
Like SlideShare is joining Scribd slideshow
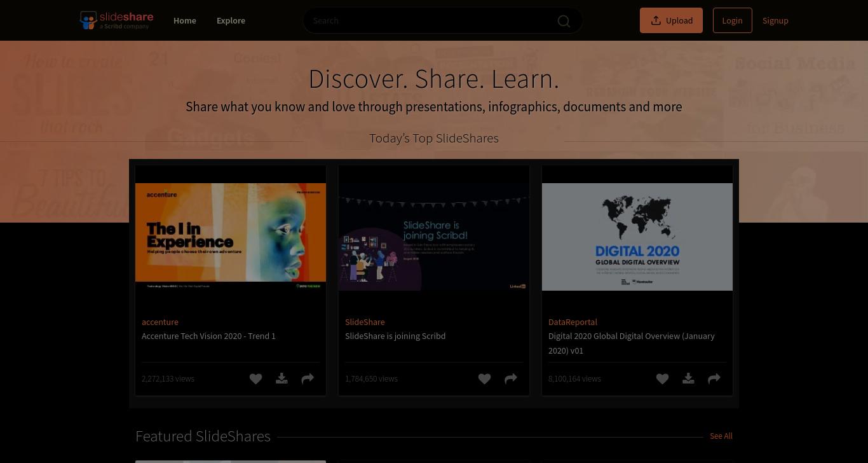pos(484,378)
